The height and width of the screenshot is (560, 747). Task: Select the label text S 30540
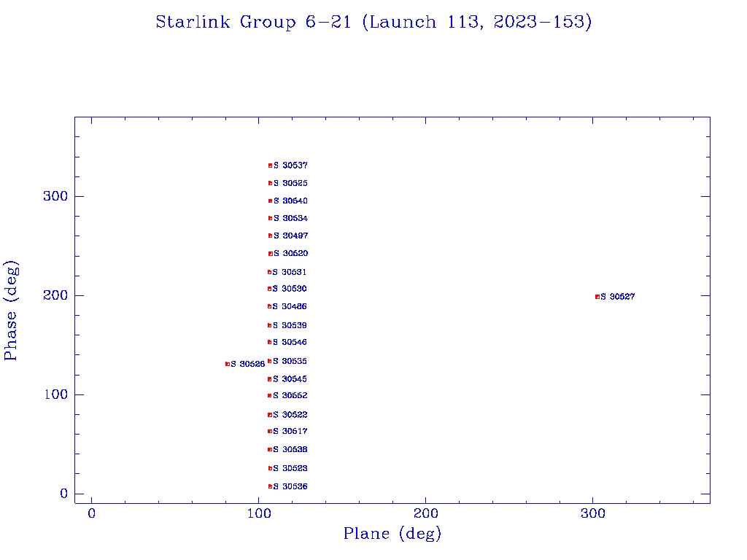(x=290, y=201)
